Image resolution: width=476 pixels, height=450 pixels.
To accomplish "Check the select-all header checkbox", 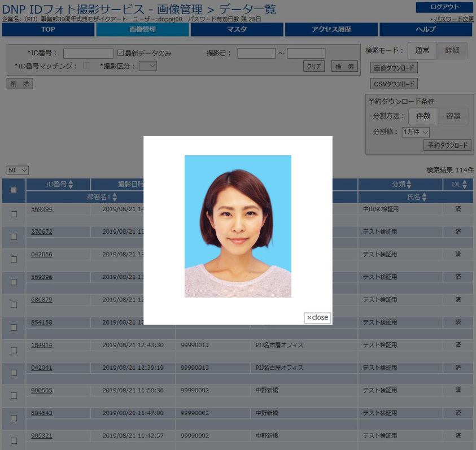I will [14, 190].
